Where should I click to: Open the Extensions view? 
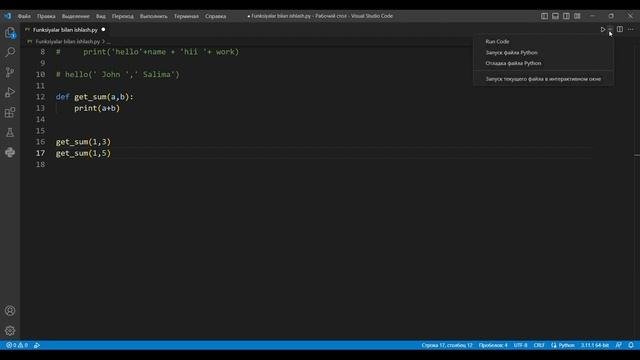coord(10,112)
